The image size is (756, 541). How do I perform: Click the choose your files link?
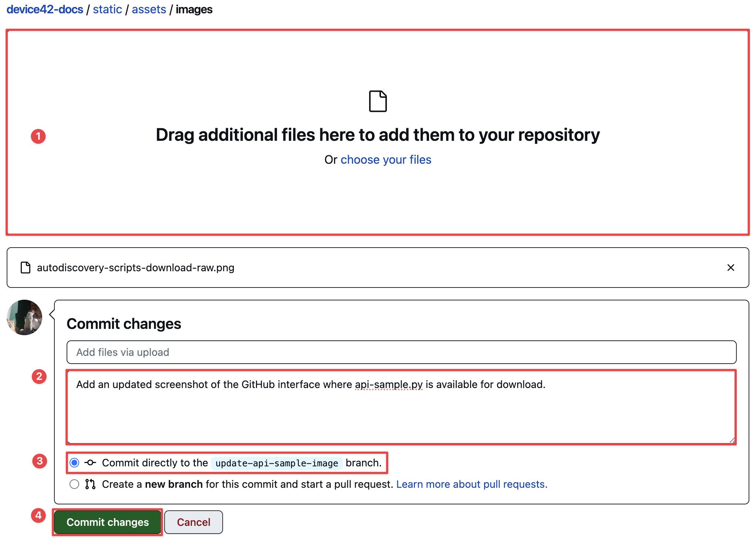[386, 160]
